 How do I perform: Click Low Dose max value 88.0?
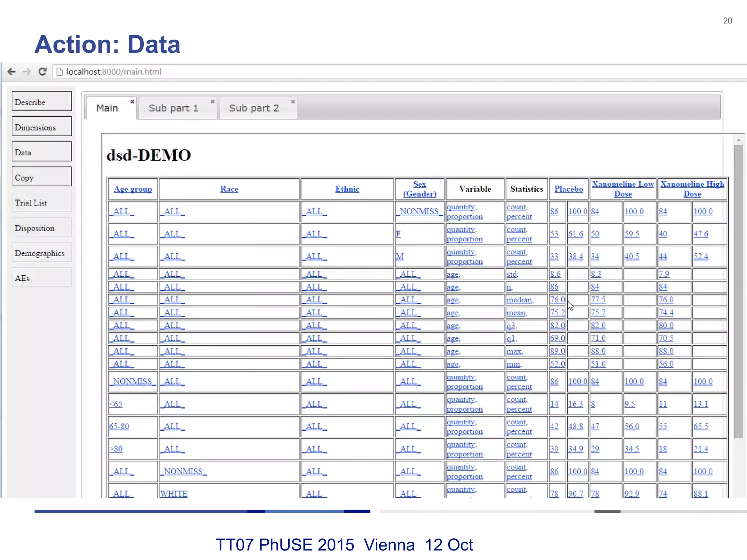tap(598, 351)
